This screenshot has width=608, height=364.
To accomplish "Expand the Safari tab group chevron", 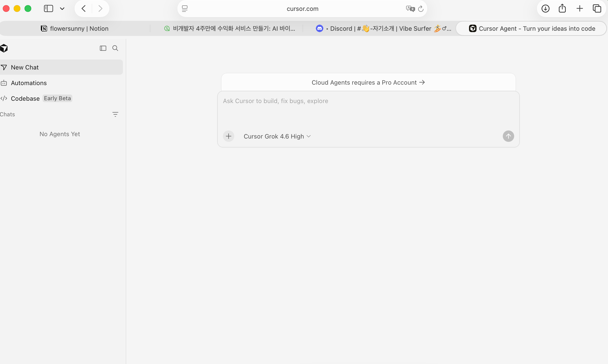I will pyautogui.click(x=62, y=9).
